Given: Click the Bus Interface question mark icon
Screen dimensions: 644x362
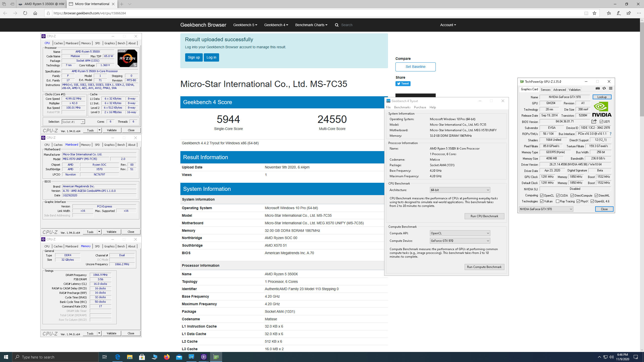Looking at the screenshot, I should (x=611, y=134).
